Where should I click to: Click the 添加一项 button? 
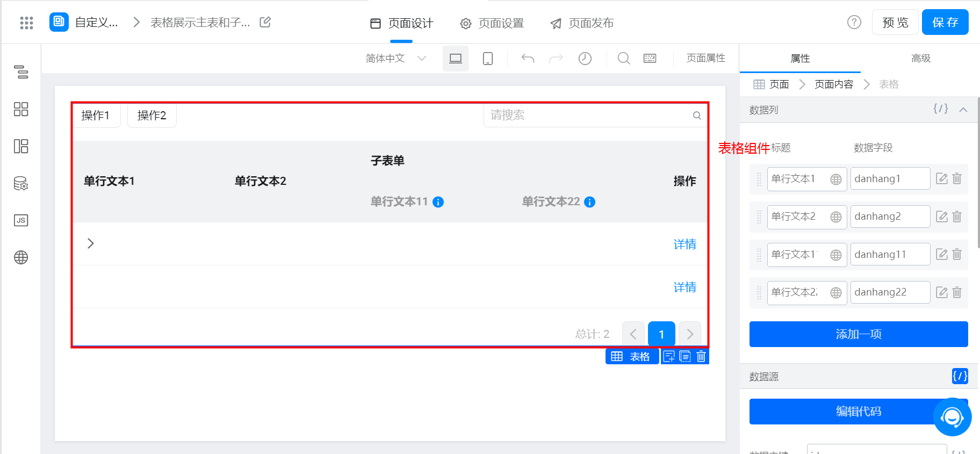(x=859, y=334)
